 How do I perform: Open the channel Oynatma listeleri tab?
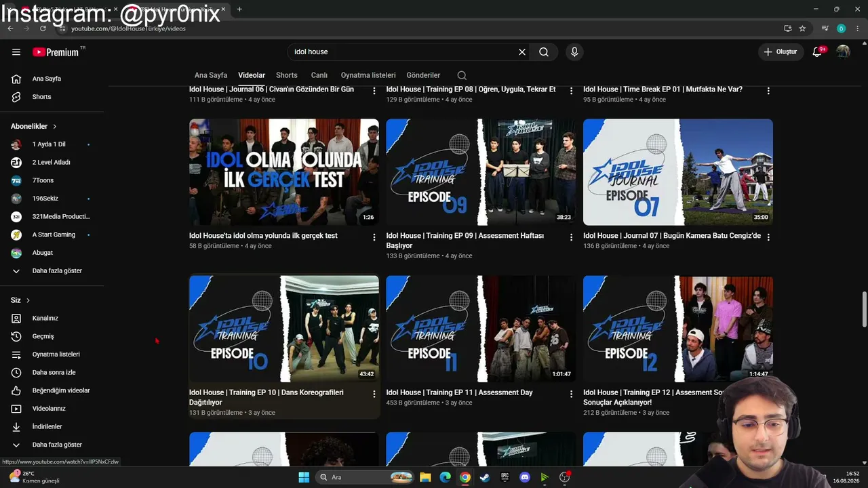pos(368,75)
